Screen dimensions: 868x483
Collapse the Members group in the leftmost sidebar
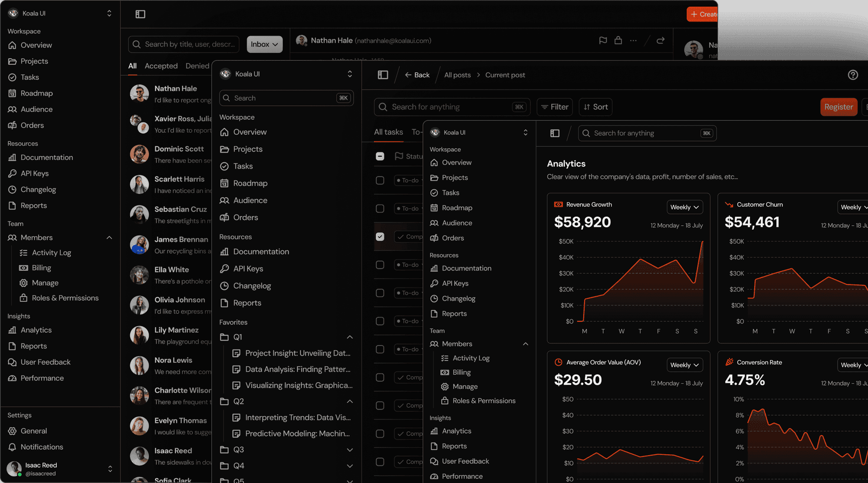(109, 238)
